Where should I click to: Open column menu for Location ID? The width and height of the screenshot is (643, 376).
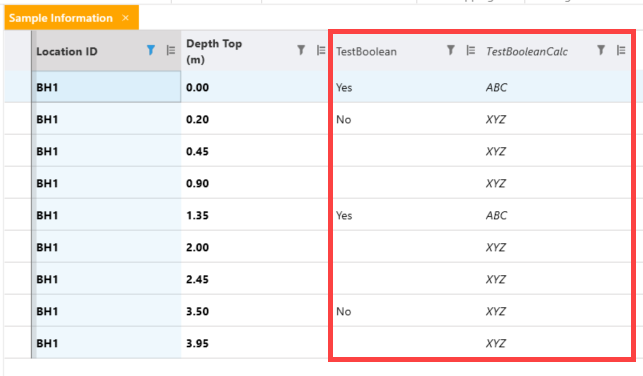[x=171, y=50]
